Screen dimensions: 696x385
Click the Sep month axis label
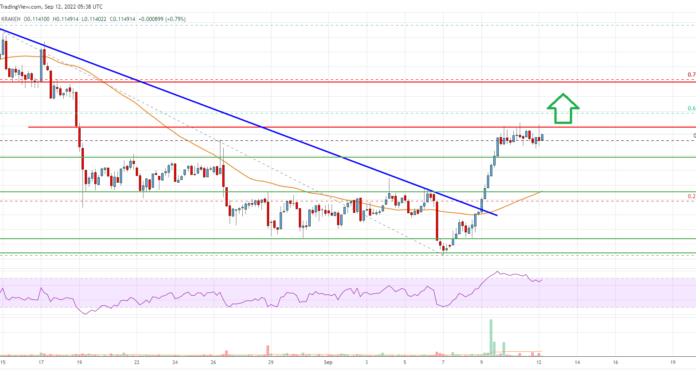(x=328, y=362)
